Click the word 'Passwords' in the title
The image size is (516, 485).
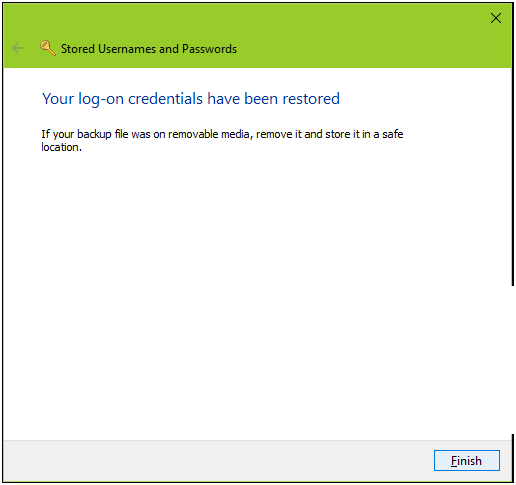pyautogui.click(x=209, y=49)
